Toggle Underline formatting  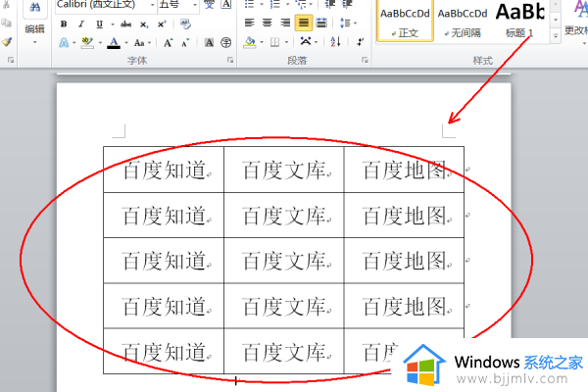pyautogui.click(x=99, y=24)
